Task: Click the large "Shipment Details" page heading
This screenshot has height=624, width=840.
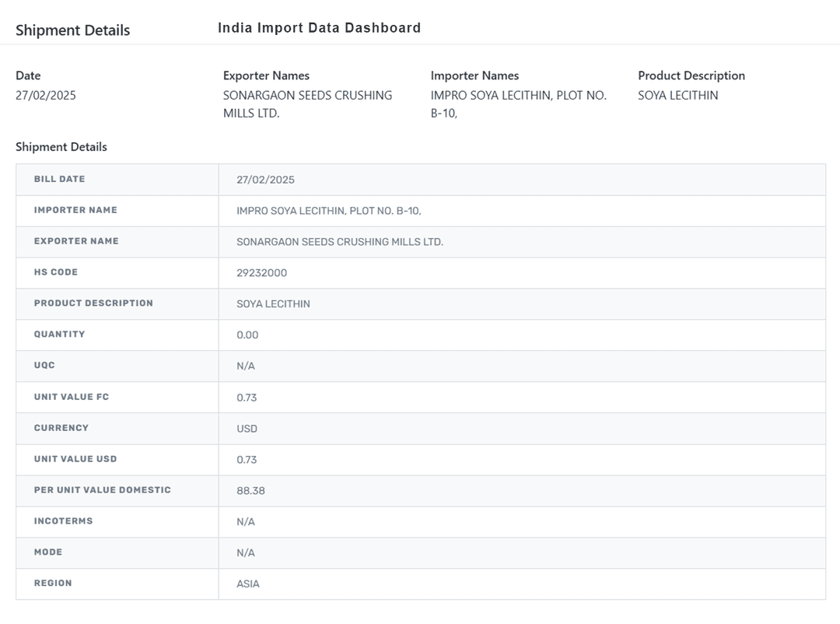Action: click(x=72, y=30)
